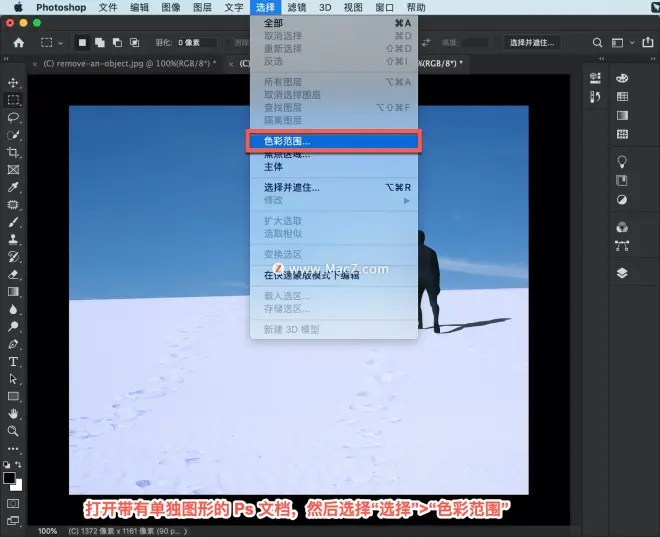Select the Pen tool

click(13, 344)
